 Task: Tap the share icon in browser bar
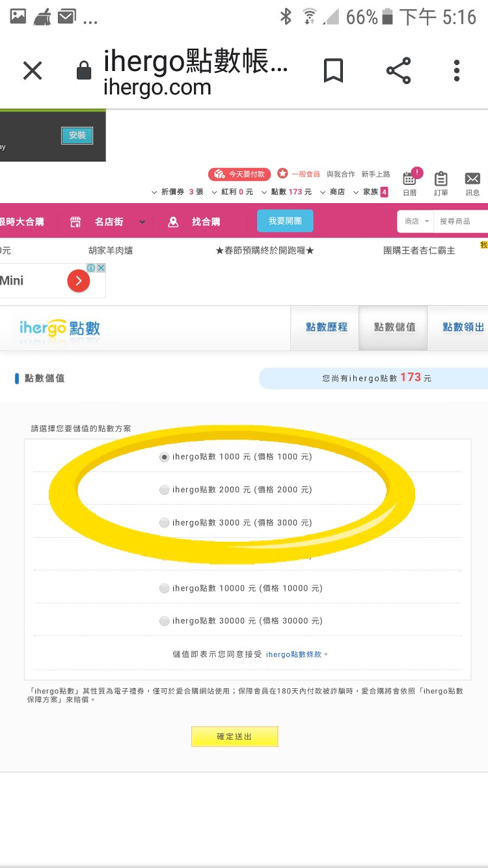click(x=398, y=70)
